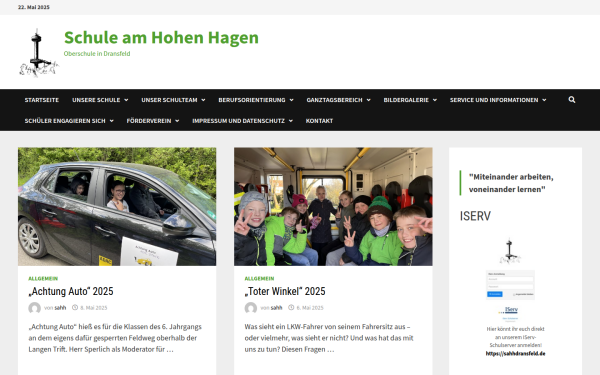Click clock icon beside 6. Mai 2025
The image size is (600, 375).
pyautogui.click(x=291, y=307)
